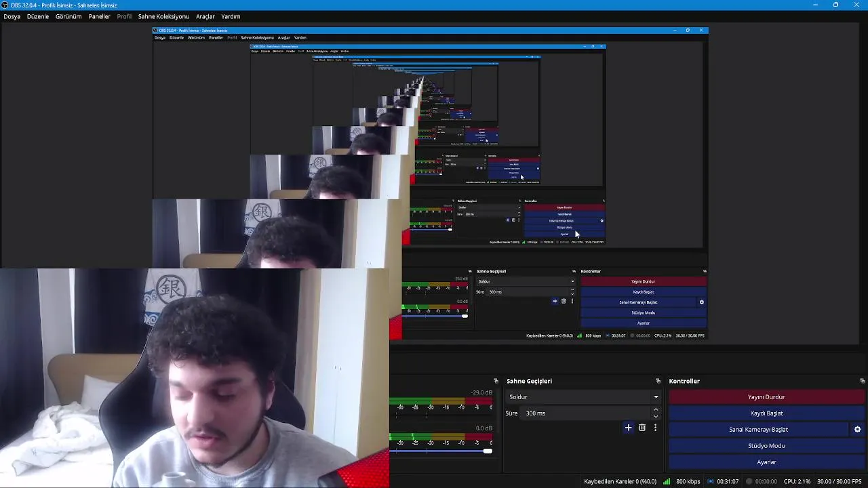Click the OBS app icon in title bar
This screenshot has height=488, width=868.
click(x=5, y=5)
